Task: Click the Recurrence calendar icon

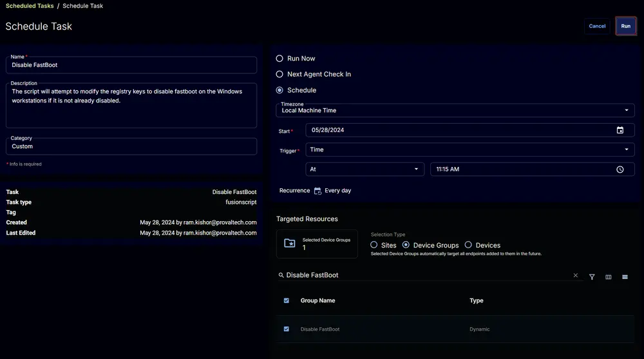Action: pos(317,191)
